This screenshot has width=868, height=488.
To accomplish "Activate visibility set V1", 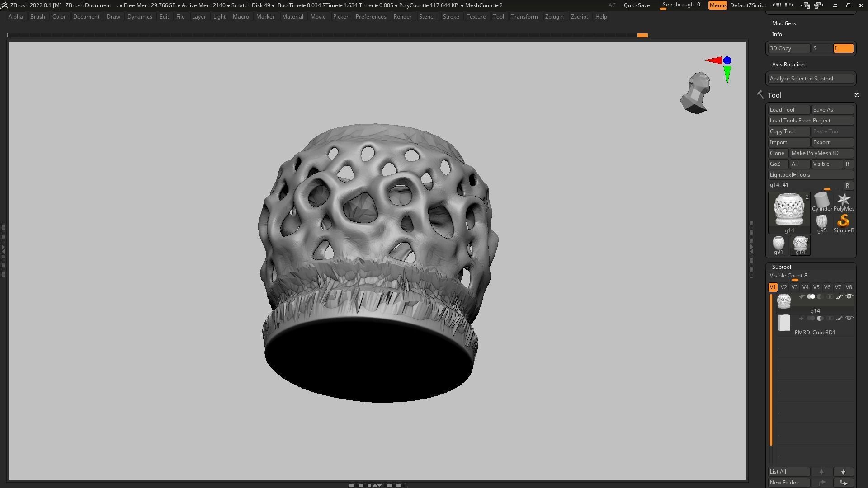I will tap(773, 287).
